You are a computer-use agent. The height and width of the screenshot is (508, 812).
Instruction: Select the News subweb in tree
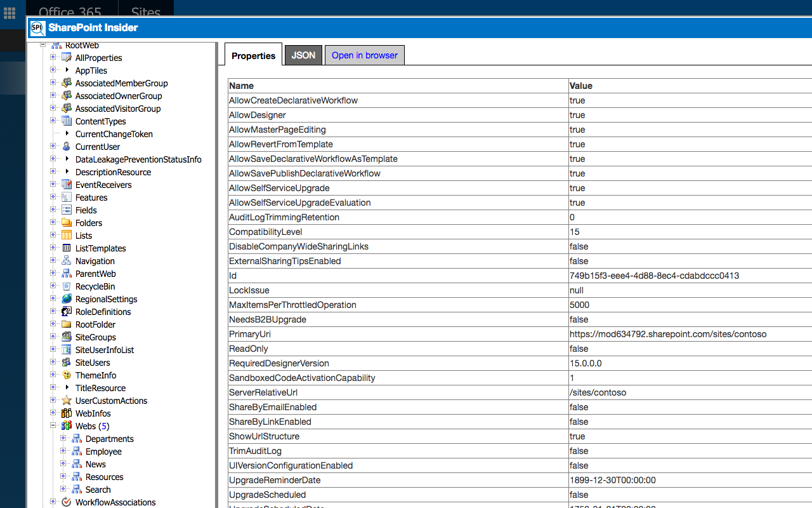(x=96, y=464)
